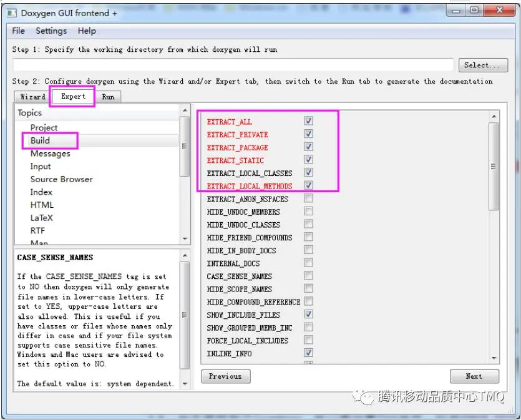Enable the FORCE_LOCAL_INCLUDES checkbox
The height and width of the screenshot is (420, 521).
pyautogui.click(x=308, y=340)
